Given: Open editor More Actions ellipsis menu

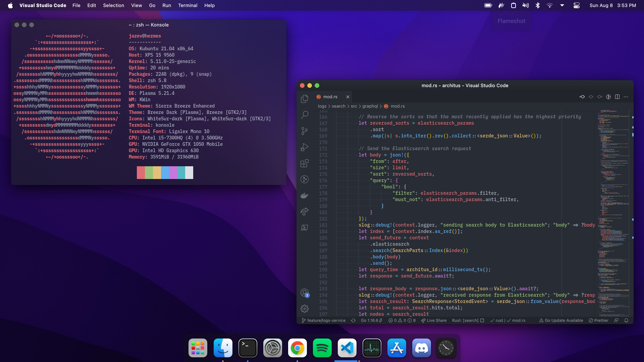Looking at the screenshot, I should 626,97.
